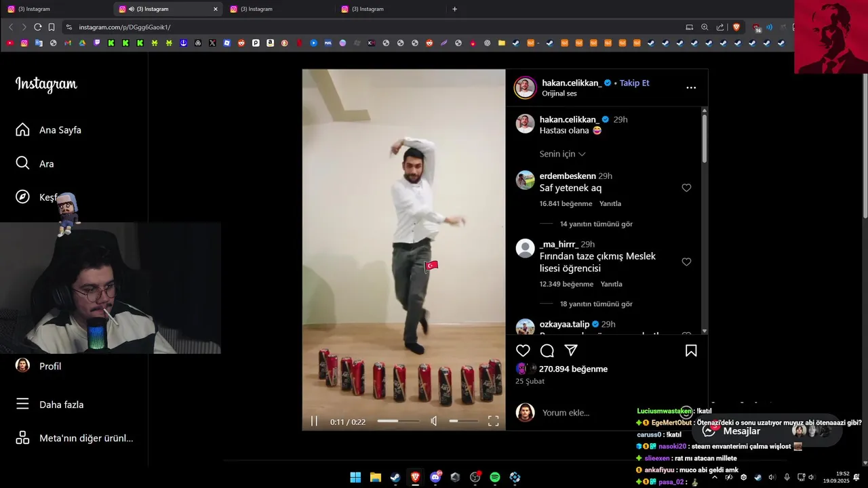Click the Instagram logo
This screenshot has width=868, height=488.
[46, 84]
